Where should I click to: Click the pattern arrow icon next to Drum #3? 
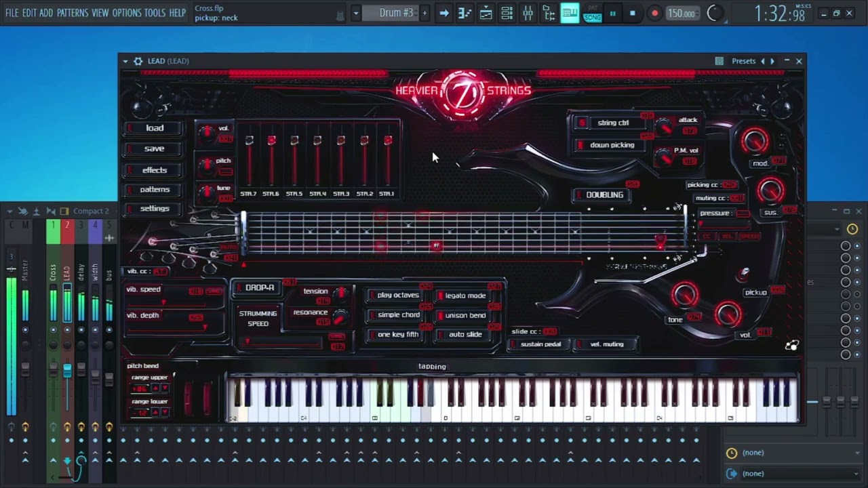443,13
